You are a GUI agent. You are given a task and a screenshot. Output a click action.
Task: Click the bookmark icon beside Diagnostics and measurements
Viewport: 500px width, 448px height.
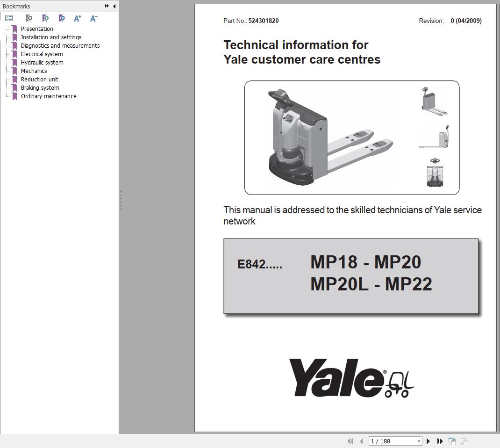coord(14,46)
